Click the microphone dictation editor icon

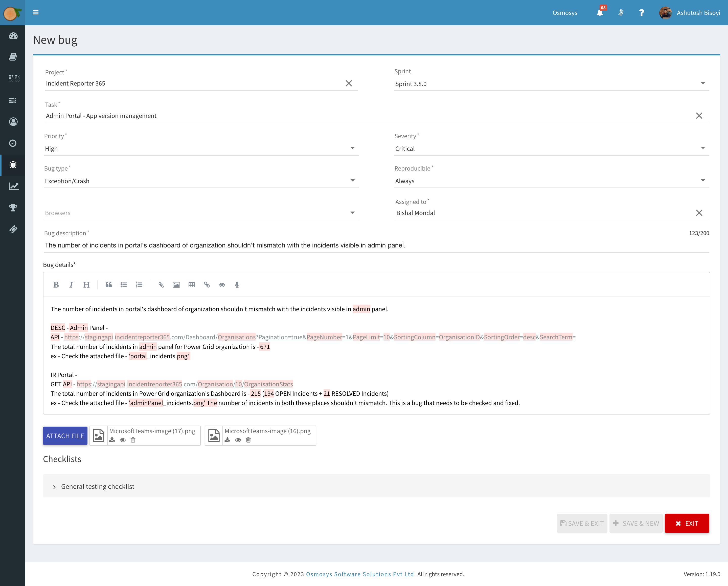point(237,285)
